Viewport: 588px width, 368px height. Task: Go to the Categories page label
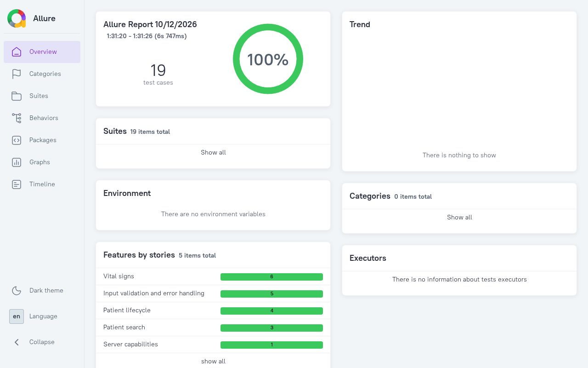click(x=45, y=74)
